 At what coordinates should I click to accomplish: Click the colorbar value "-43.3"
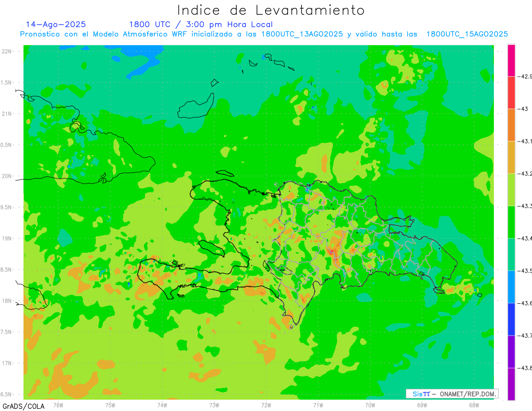(x=526, y=206)
